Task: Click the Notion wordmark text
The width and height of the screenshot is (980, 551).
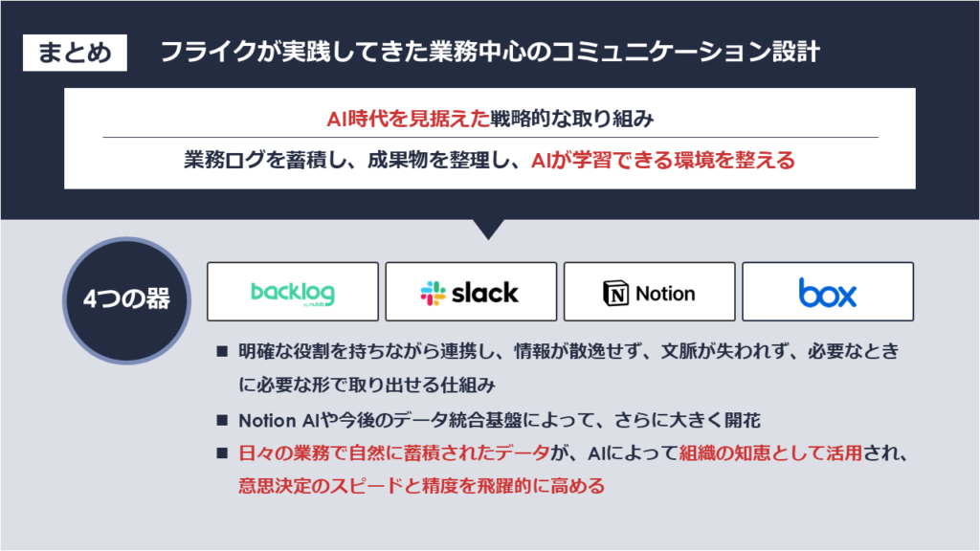Action: click(x=665, y=294)
